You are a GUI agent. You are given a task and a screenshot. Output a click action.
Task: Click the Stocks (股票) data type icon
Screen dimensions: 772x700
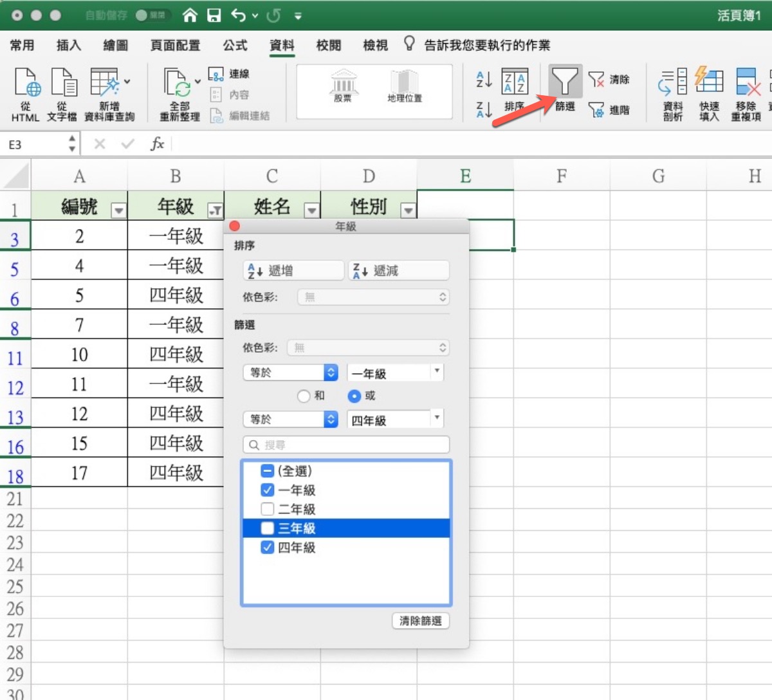[343, 84]
